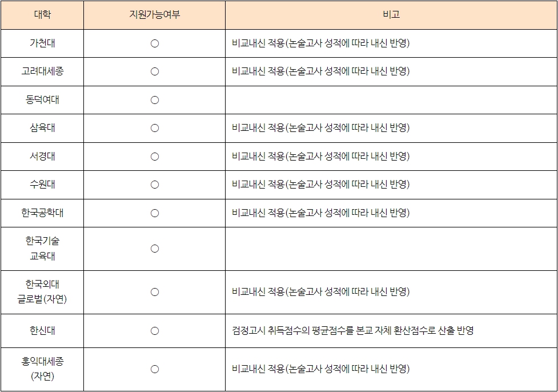Click the circle mark in 가천대 row
This screenshot has height=392, width=558.
coord(154,43)
